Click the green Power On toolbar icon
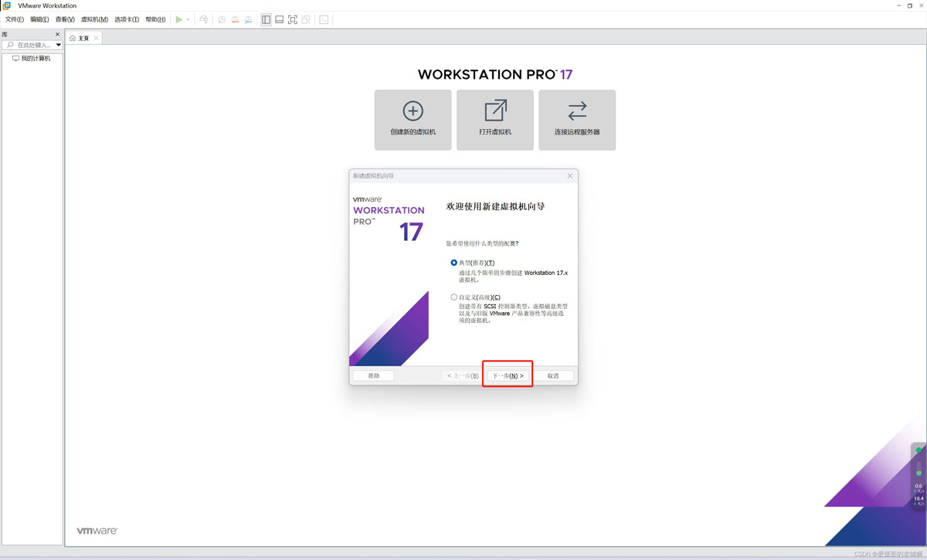This screenshot has height=560, width=927. [x=179, y=20]
